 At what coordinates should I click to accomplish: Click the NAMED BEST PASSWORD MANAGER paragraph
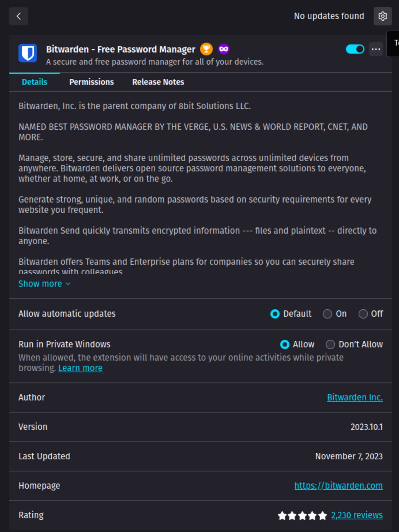(193, 132)
